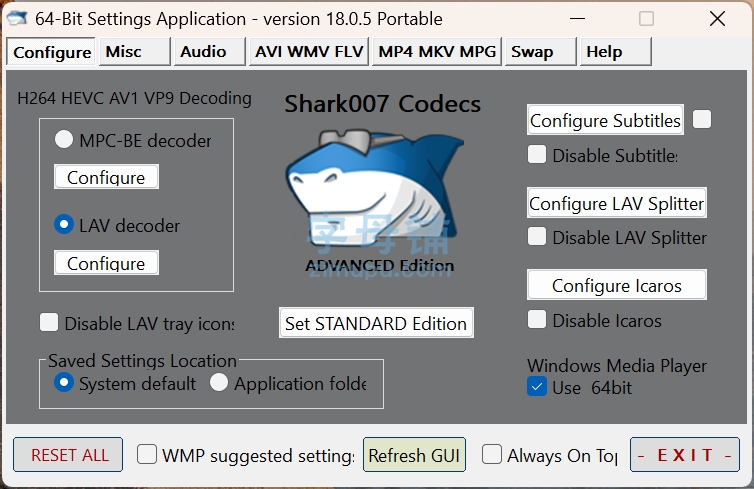Screen dimensions: 754x489
Task: Switch to the Audio tab
Action: pyautogui.click(x=209, y=51)
